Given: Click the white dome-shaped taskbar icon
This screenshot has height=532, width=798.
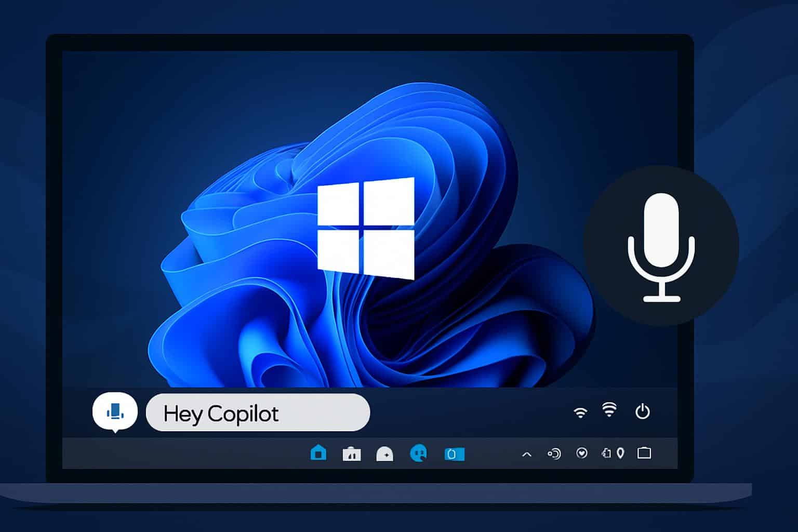Looking at the screenshot, I should (x=384, y=454).
